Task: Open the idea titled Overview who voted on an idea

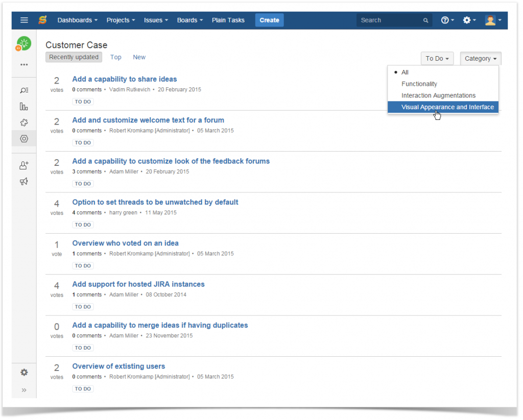Action: click(x=125, y=243)
